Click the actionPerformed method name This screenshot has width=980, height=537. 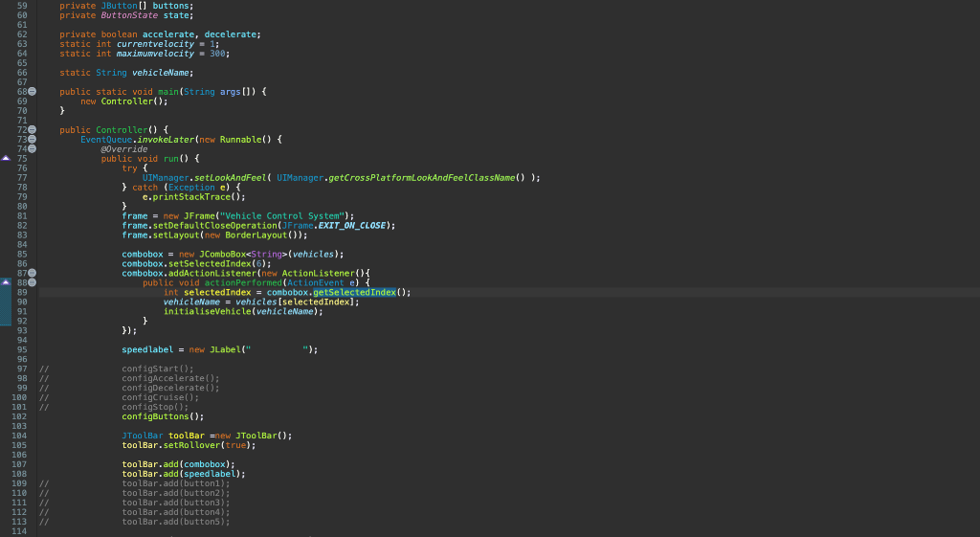(243, 282)
